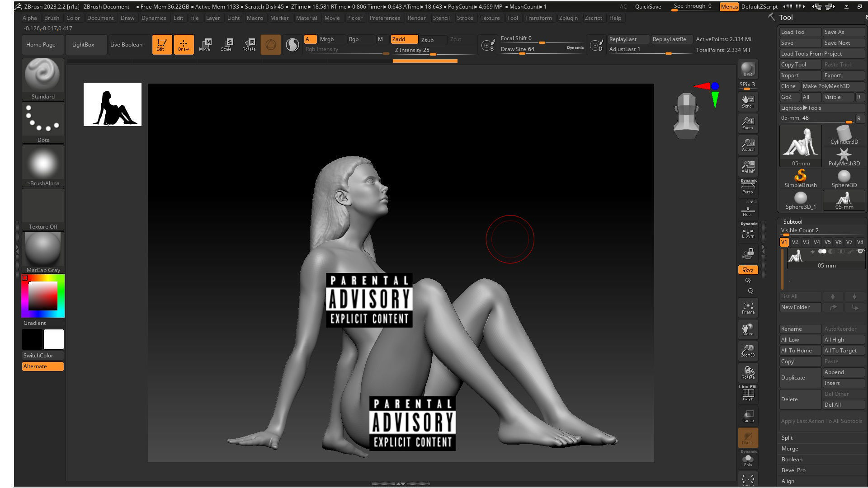
Task: Click the head orientation cam view
Action: click(x=686, y=116)
